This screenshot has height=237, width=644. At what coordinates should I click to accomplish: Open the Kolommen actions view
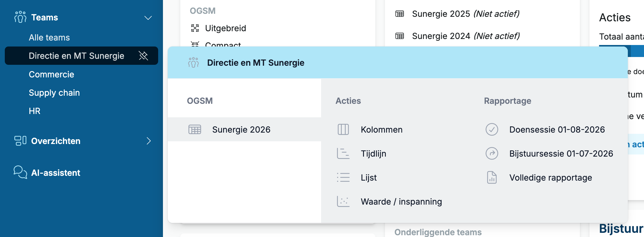tap(382, 130)
